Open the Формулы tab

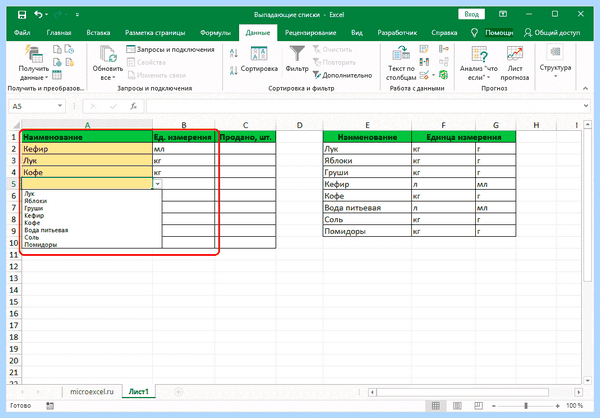click(215, 33)
